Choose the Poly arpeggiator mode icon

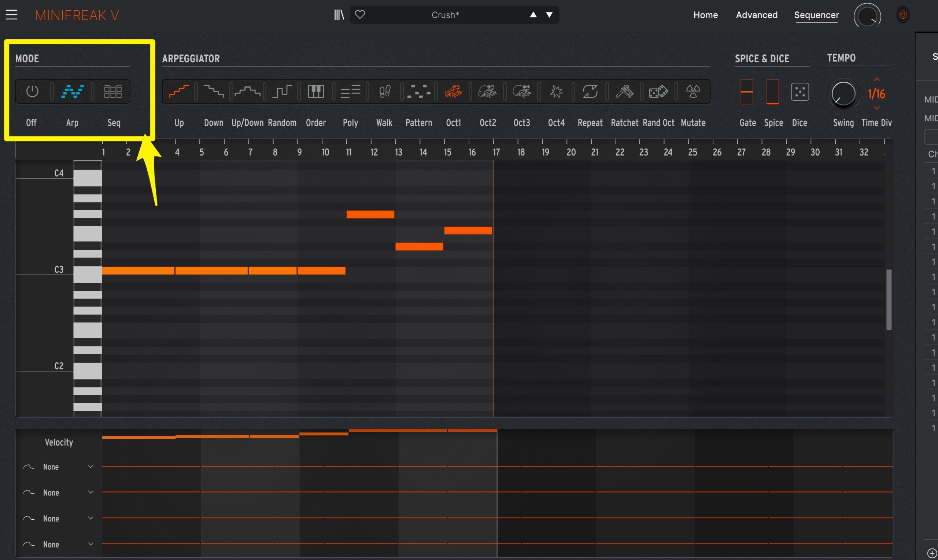[x=350, y=91]
